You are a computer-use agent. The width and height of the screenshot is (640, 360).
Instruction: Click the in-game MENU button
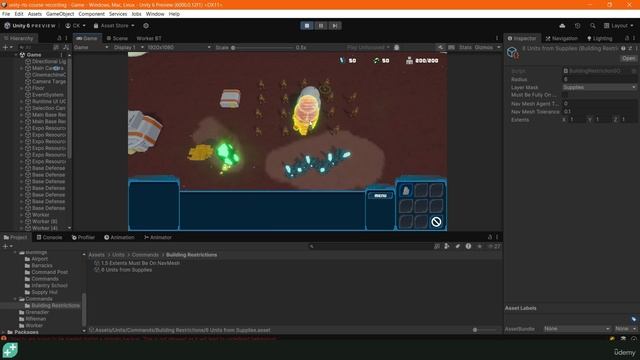(x=380, y=196)
